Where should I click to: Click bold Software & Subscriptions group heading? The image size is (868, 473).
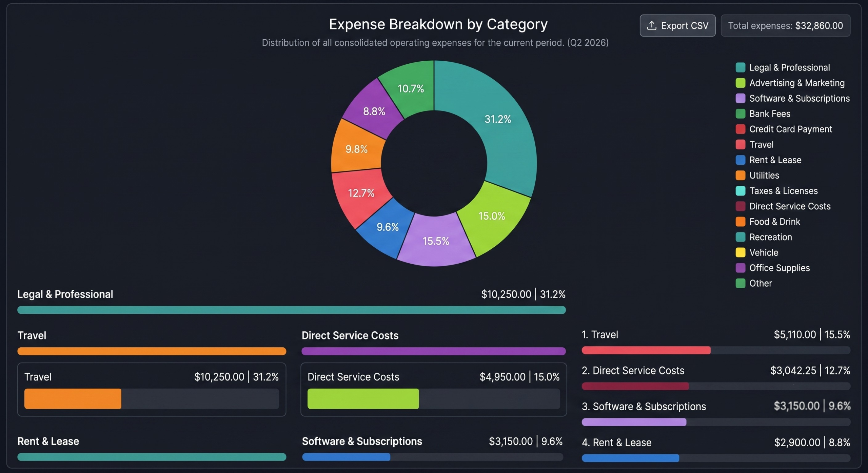click(362, 441)
